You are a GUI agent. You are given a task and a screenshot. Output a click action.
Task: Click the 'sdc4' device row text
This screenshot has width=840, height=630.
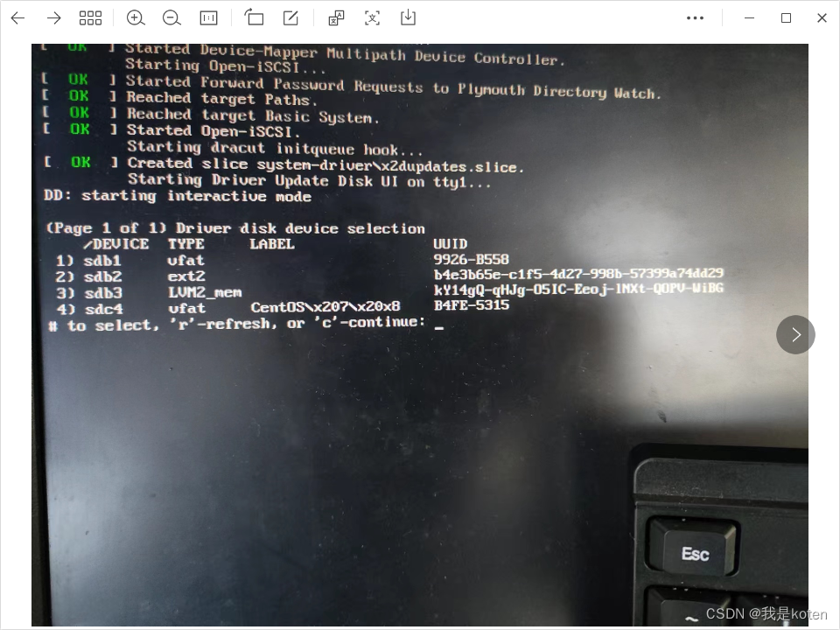click(x=103, y=309)
